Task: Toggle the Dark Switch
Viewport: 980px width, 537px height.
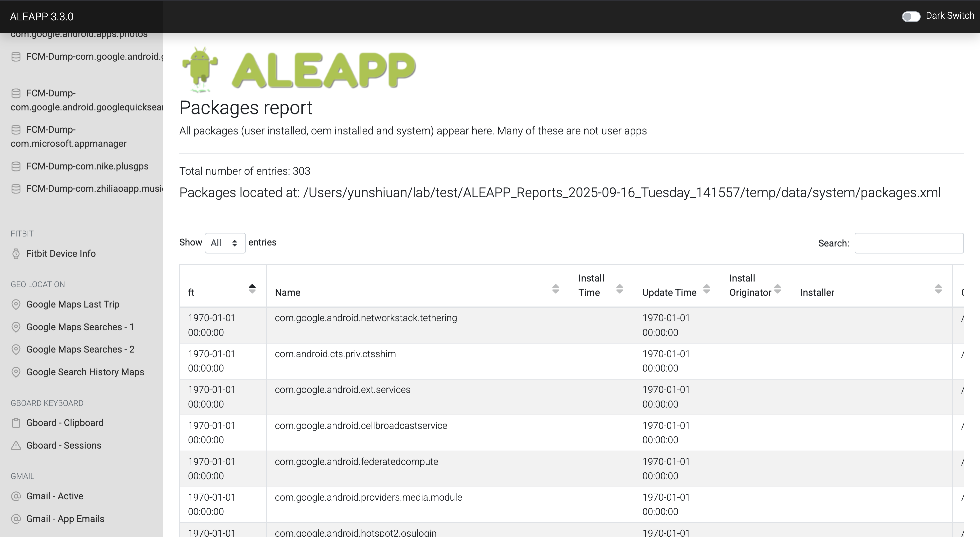Action: pos(911,16)
